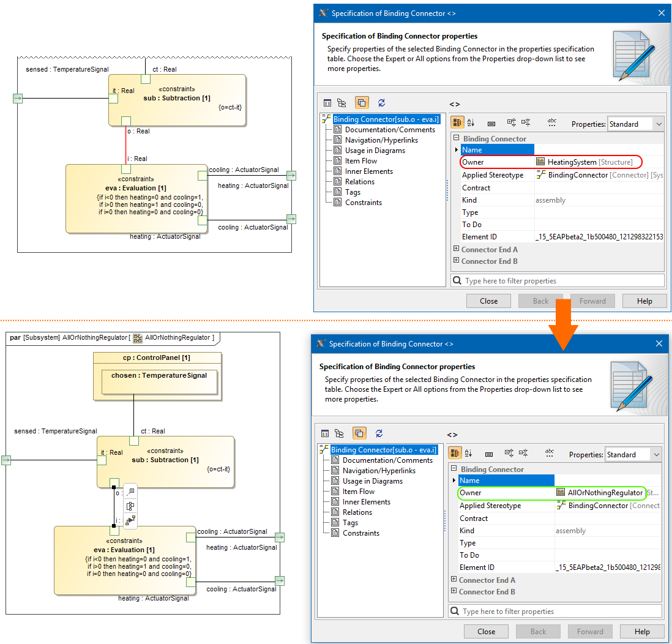The height and width of the screenshot is (644, 672).
Task: Toggle categorized view in lower dialog properties toolbar
Action: (455, 453)
